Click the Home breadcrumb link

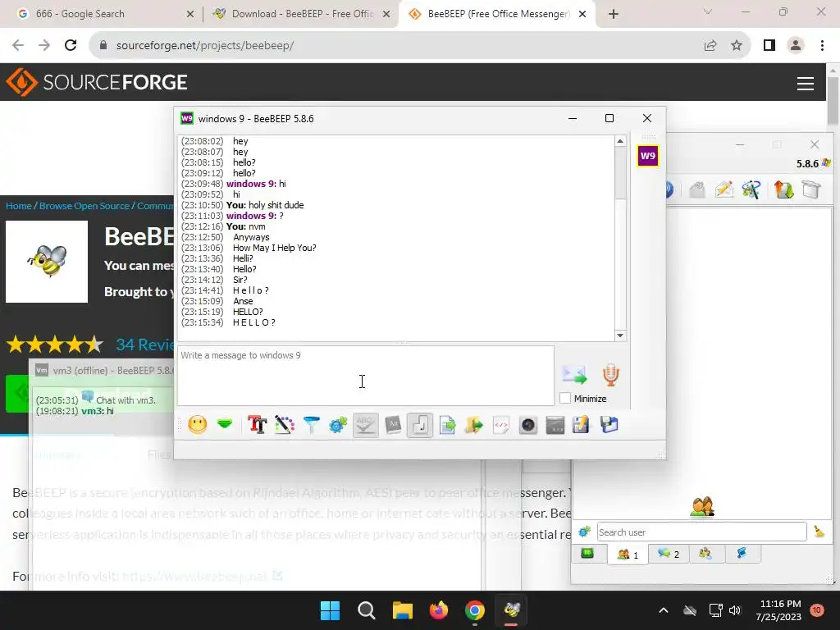click(x=18, y=206)
